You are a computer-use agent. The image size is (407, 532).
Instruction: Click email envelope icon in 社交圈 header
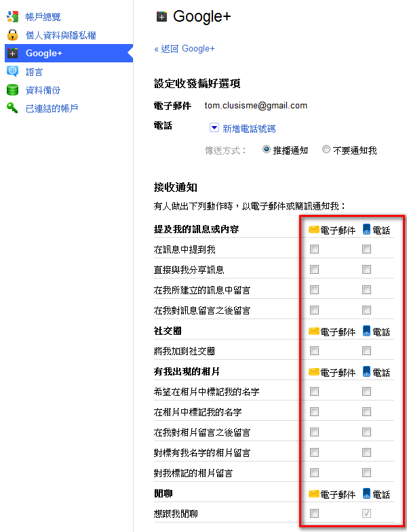pyautogui.click(x=314, y=331)
